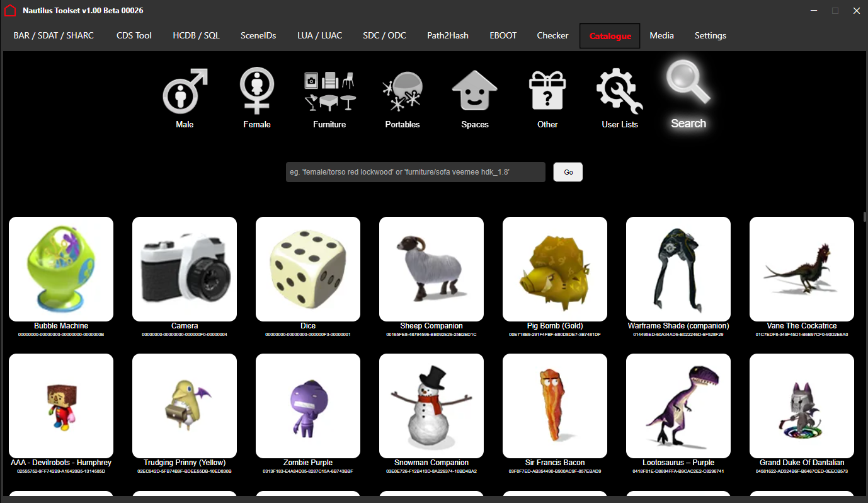
Task: Open the Settings tab
Action: pyautogui.click(x=711, y=35)
